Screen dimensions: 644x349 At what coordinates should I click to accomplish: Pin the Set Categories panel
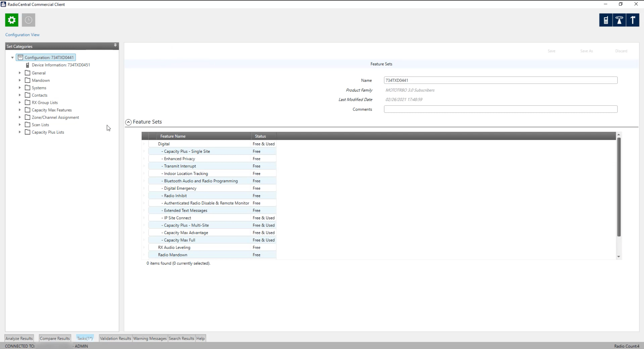point(115,45)
